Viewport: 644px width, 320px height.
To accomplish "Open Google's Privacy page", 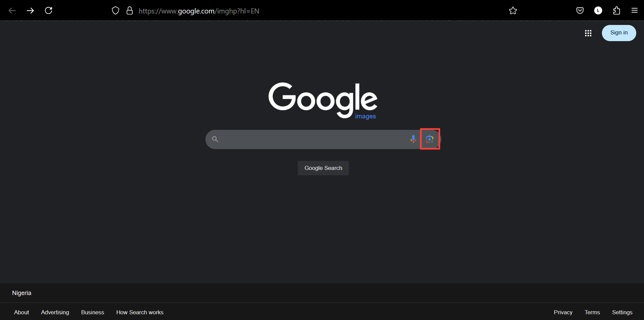I will (562, 312).
